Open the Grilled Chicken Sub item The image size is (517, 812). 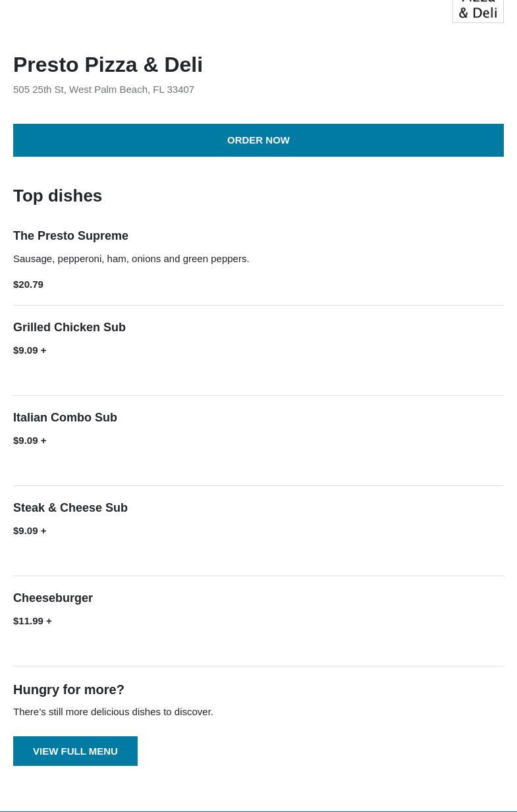pyautogui.click(x=69, y=327)
